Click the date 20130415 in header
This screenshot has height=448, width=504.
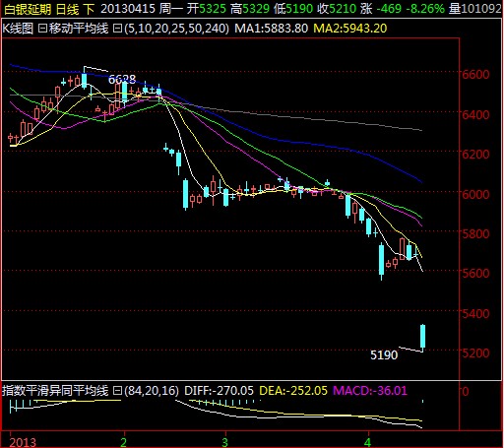pos(128,9)
